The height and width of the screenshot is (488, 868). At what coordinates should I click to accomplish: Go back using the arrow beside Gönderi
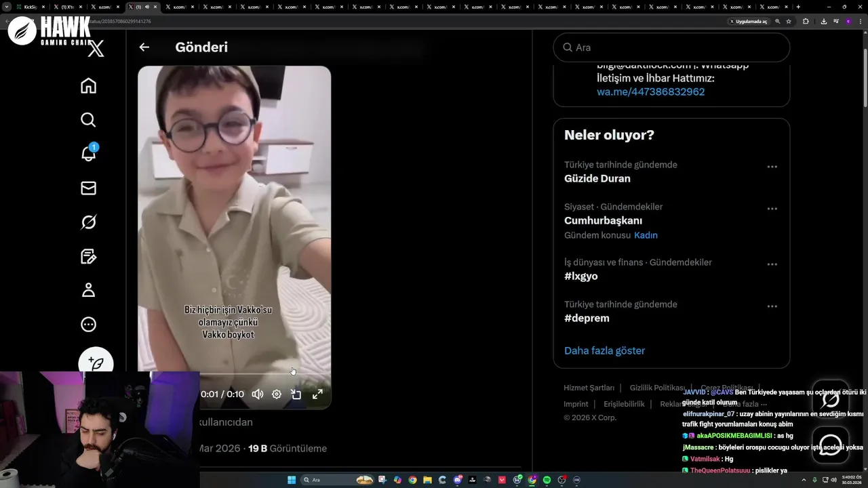tap(144, 47)
